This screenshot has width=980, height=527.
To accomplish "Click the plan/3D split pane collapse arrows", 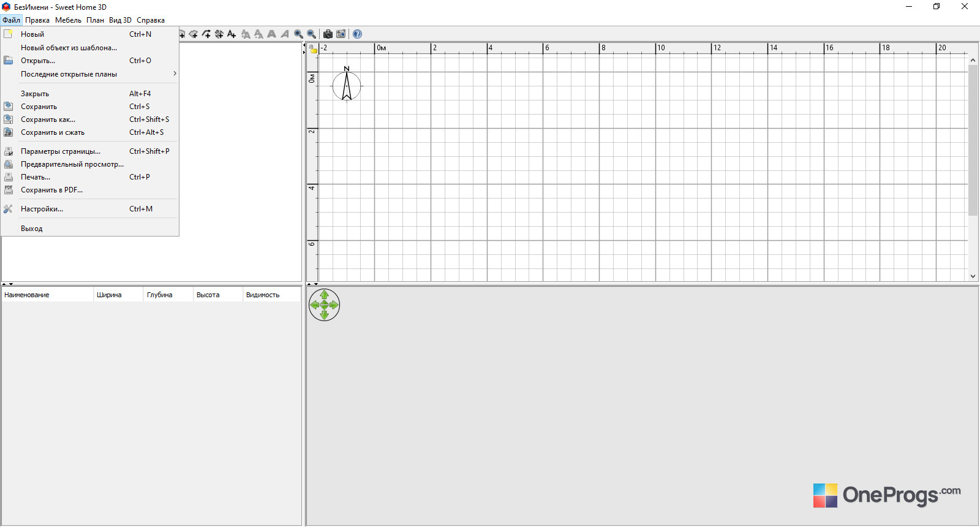I will pyautogui.click(x=312, y=284).
